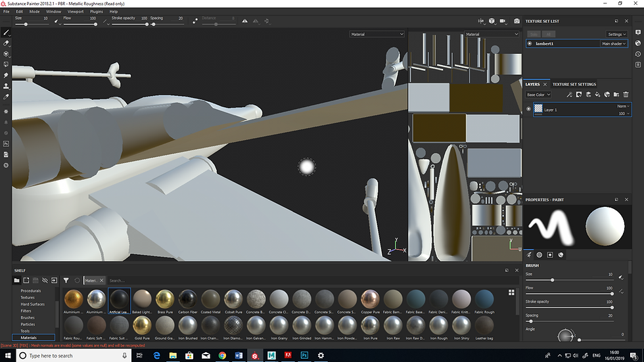Open the camera settings video dropdown
Screen dimensions: 644x362
pos(503,21)
